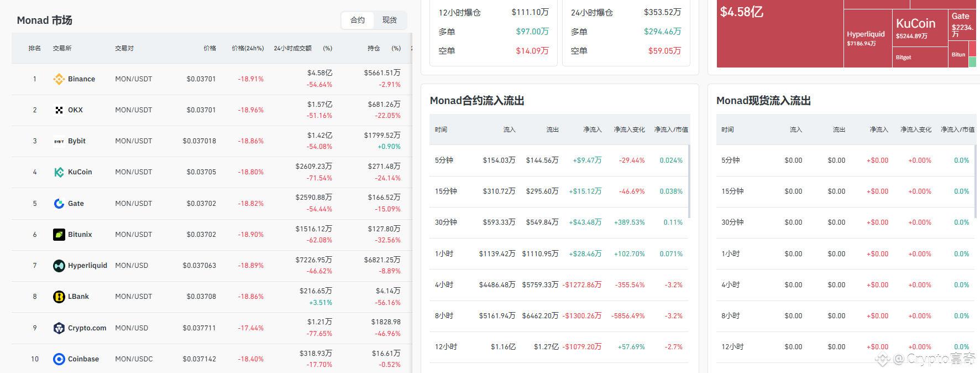The width and height of the screenshot is (980, 373).
Task: Click the KuCoin exchange logo icon
Action: (x=59, y=172)
